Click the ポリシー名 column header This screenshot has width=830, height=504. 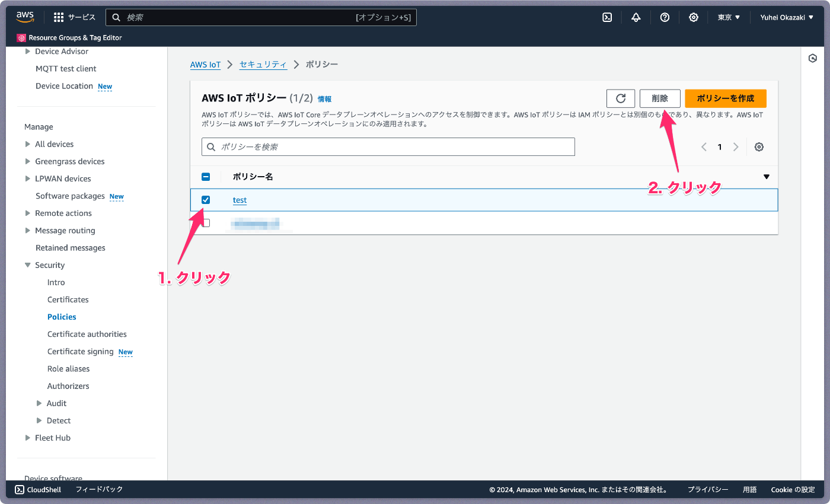(x=253, y=177)
